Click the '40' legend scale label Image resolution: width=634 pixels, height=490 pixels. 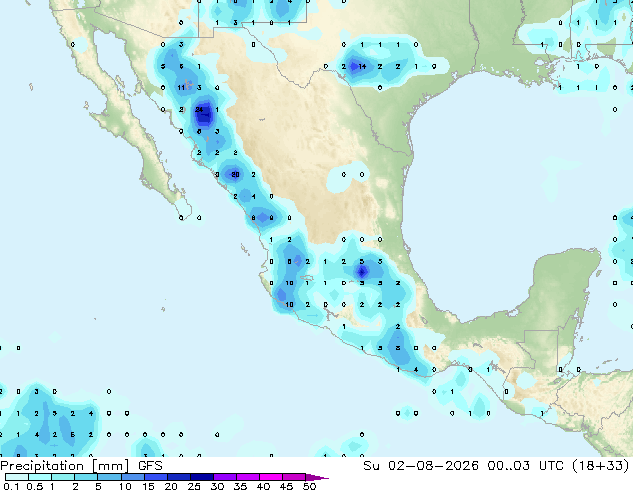click(x=263, y=486)
